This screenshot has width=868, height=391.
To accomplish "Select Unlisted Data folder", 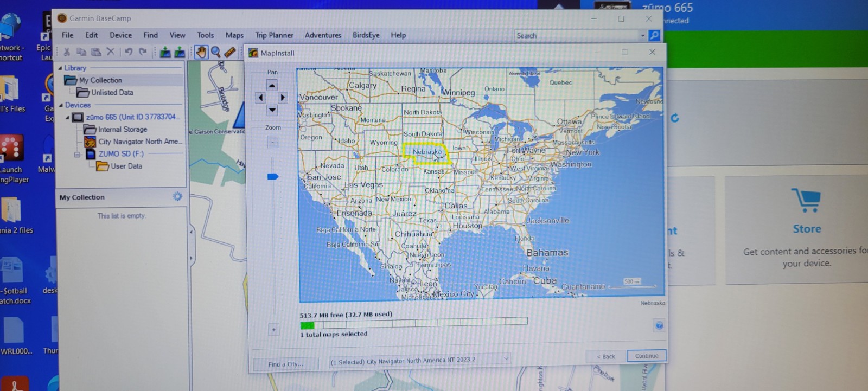I will click(x=112, y=93).
